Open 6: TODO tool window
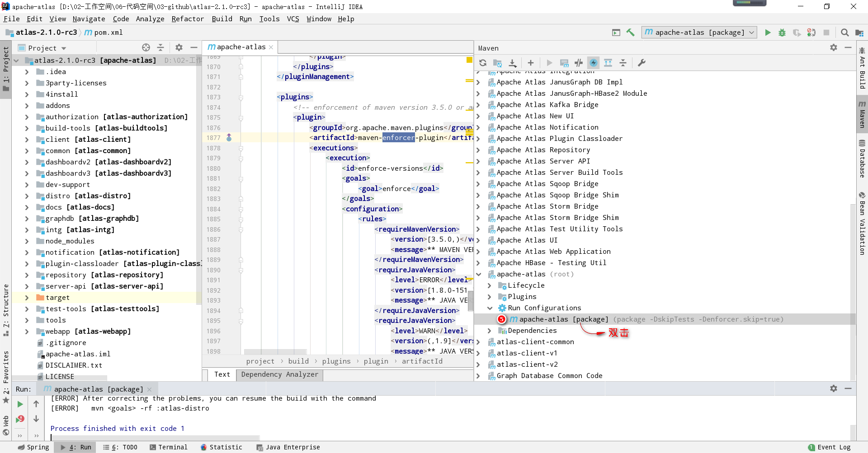 click(120, 447)
